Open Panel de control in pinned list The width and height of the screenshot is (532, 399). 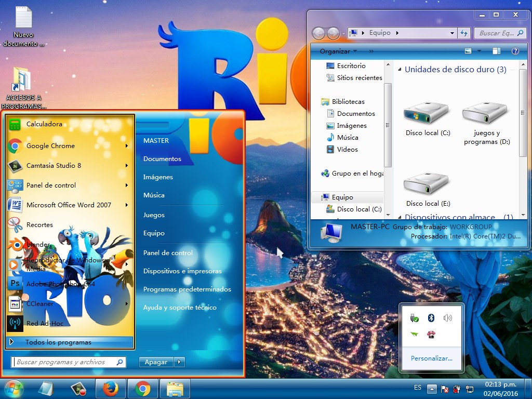tap(70, 185)
